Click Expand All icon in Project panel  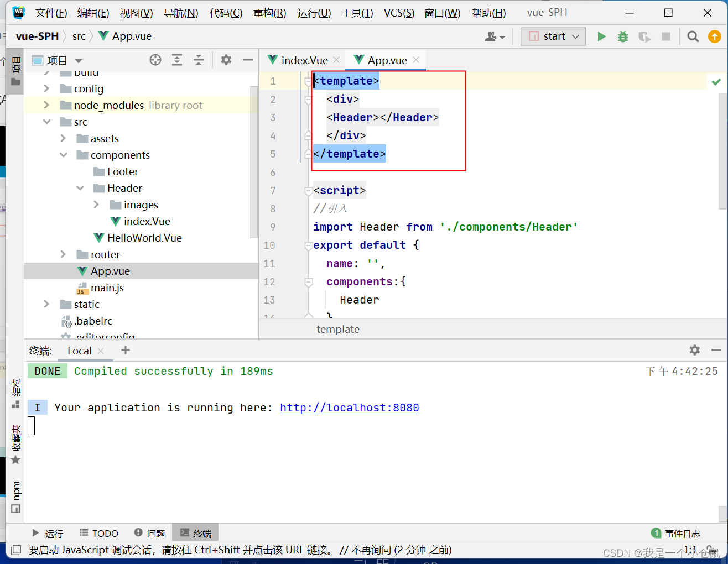pos(177,60)
